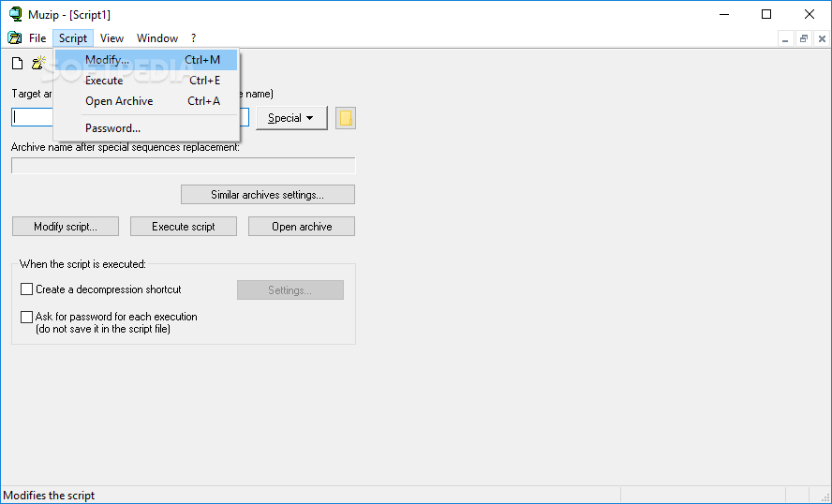Open the ? help menu

193,38
